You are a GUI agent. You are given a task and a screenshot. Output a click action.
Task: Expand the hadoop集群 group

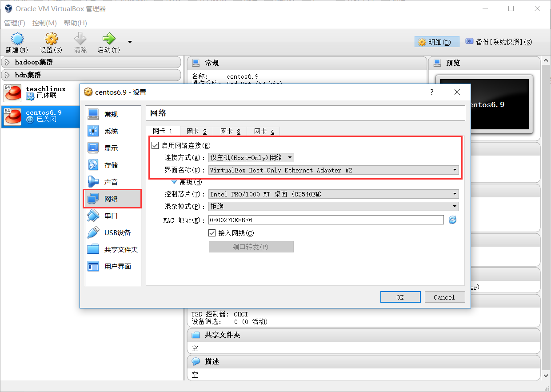(x=91, y=62)
